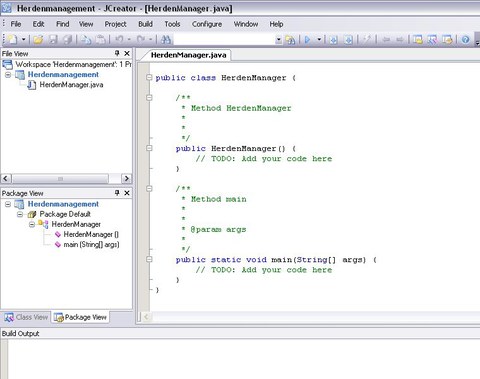Screen dimensions: 480x379
Task: Collapse the HerdenManager class node
Action: coord(32,224)
